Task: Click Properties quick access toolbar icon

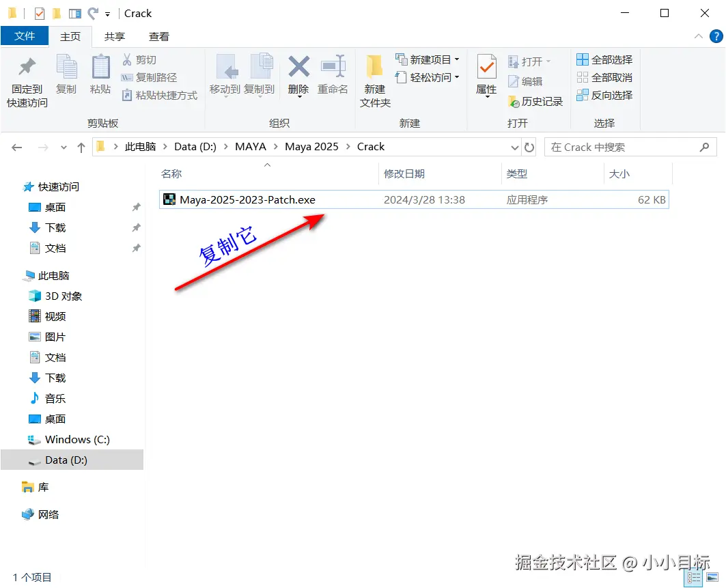Action: (40, 14)
